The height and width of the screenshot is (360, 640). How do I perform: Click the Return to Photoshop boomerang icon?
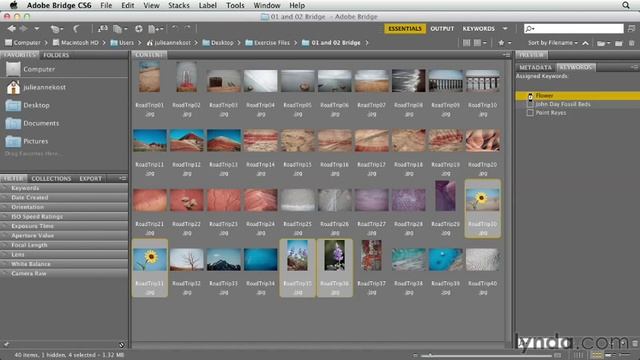coord(76,29)
